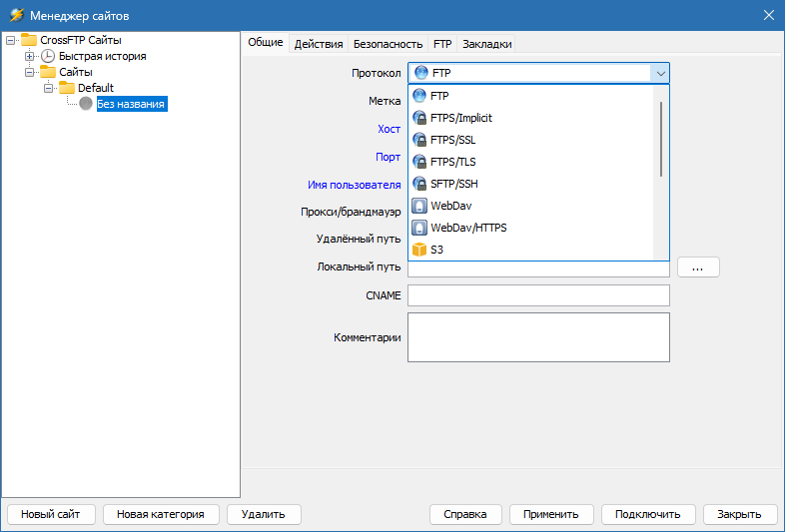The height and width of the screenshot is (532, 785).
Task: Click the FTPS/SSL lock icon
Action: click(x=419, y=140)
